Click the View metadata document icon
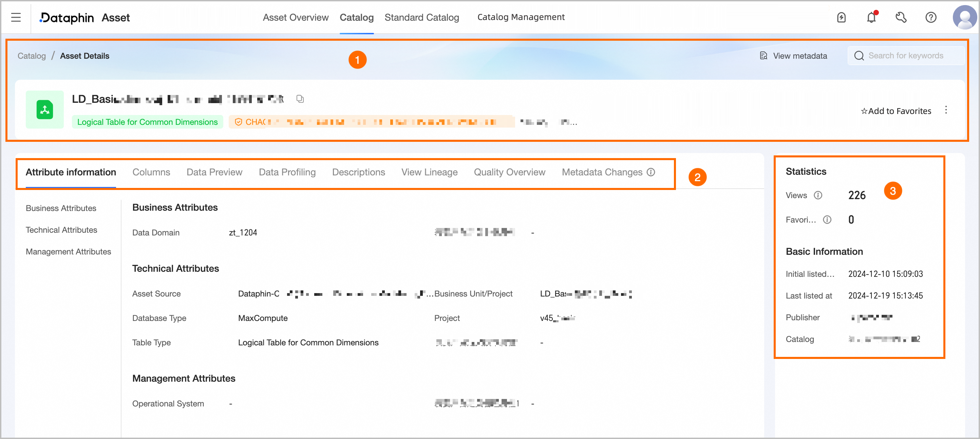 click(763, 56)
